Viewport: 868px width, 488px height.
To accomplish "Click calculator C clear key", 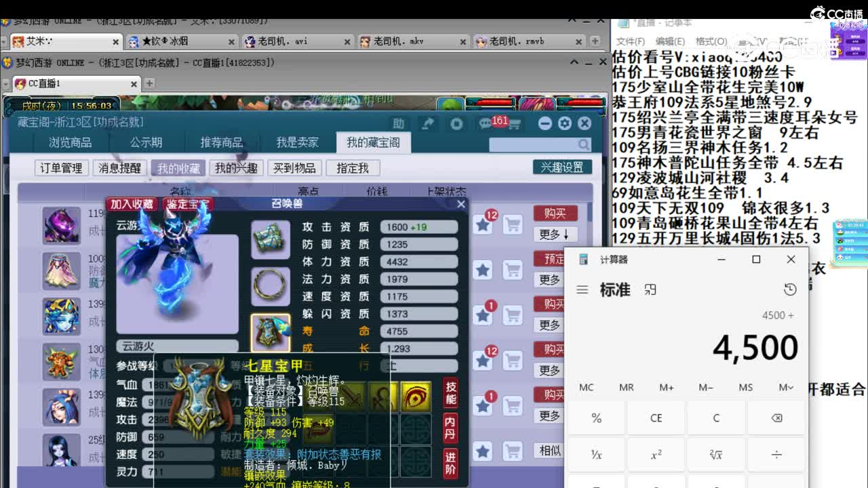I will 716,418.
